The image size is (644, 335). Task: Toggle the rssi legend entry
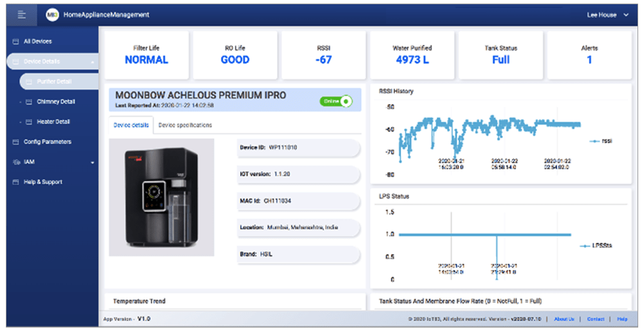pos(601,141)
